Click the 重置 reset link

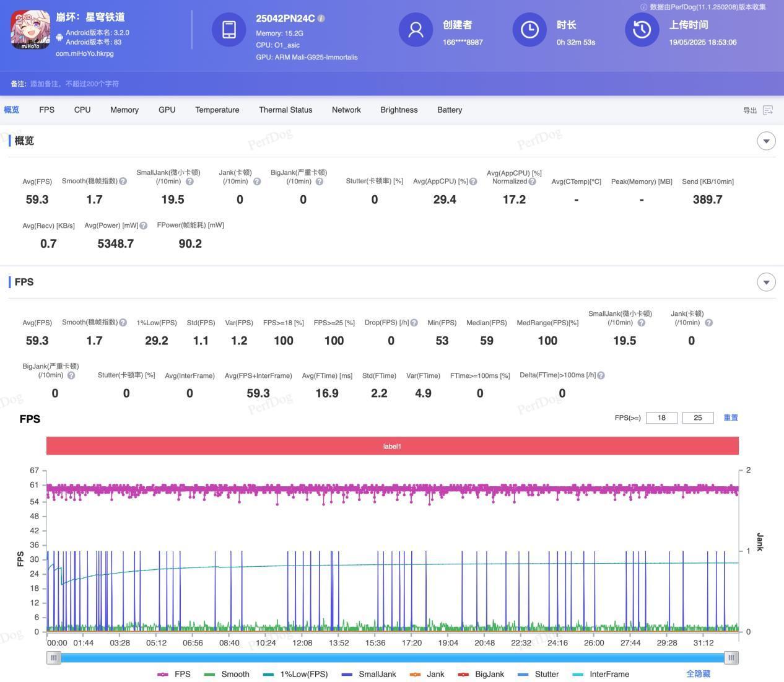(x=731, y=418)
